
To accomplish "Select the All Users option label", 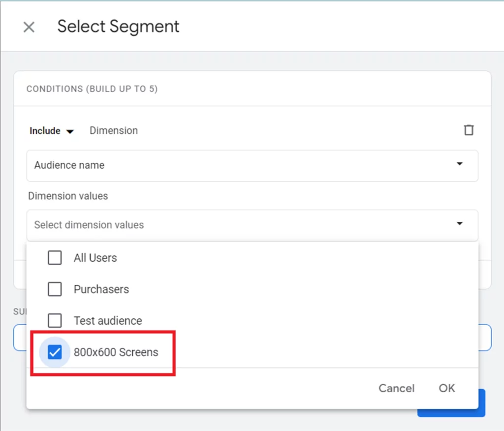I will 95,258.
